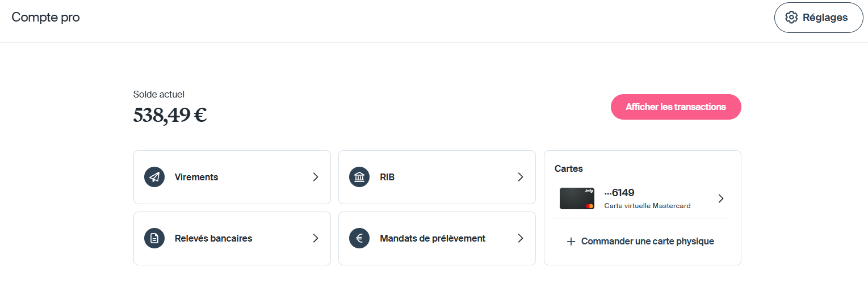The height and width of the screenshot is (296, 868).
Task: Open card 6149 details chevron
Action: coord(721,198)
